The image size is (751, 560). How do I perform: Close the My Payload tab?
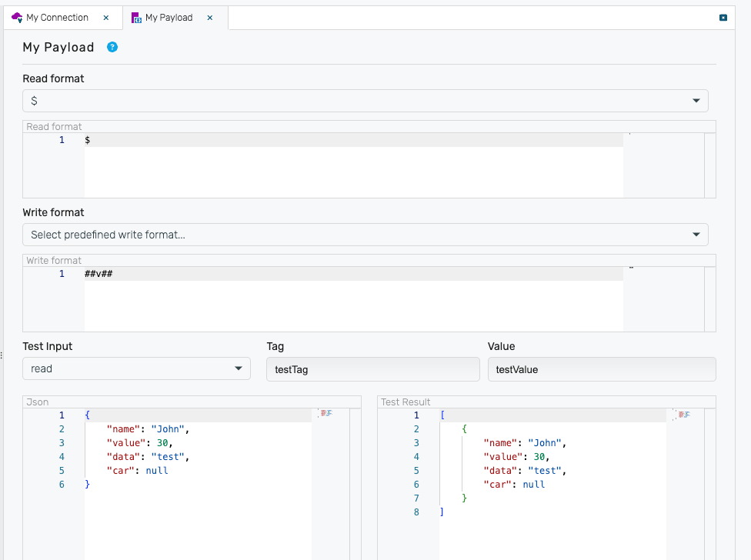(x=210, y=18)
